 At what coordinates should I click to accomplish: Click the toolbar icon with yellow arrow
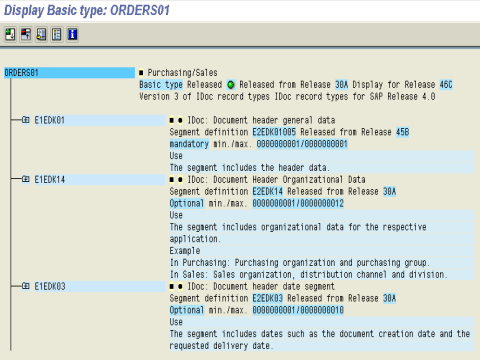(41, 34)
